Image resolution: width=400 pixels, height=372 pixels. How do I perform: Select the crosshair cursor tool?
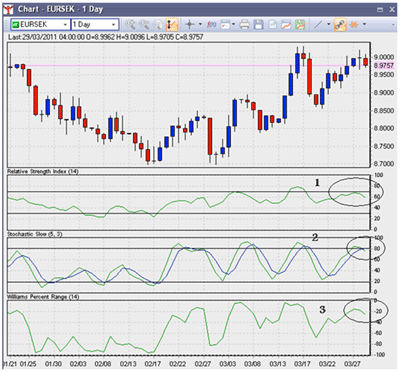pyautogui.click(x=190, y=25)
